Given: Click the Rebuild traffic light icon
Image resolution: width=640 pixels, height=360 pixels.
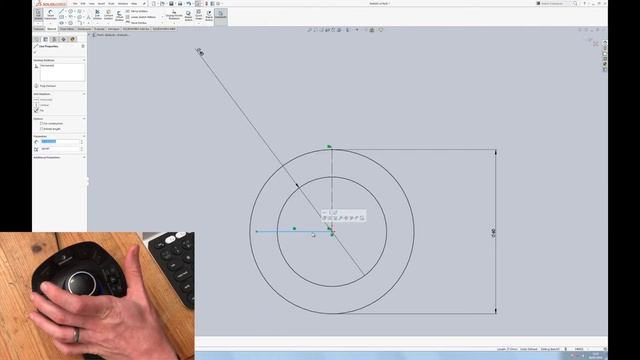Looking at the screenshot, I should [206, 4].
